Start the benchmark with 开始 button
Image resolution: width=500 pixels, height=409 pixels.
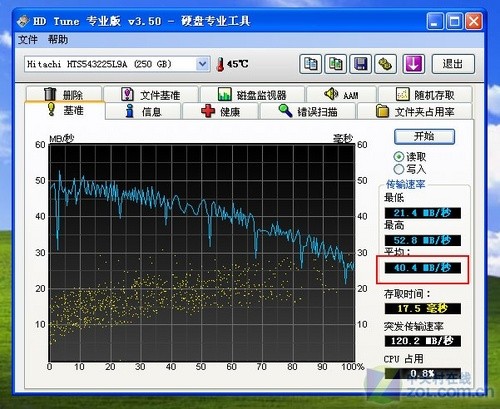point(424,137)
